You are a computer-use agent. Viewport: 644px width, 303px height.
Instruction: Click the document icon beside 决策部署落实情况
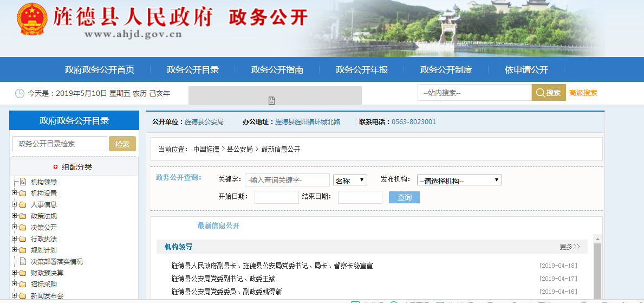[23, 262]
